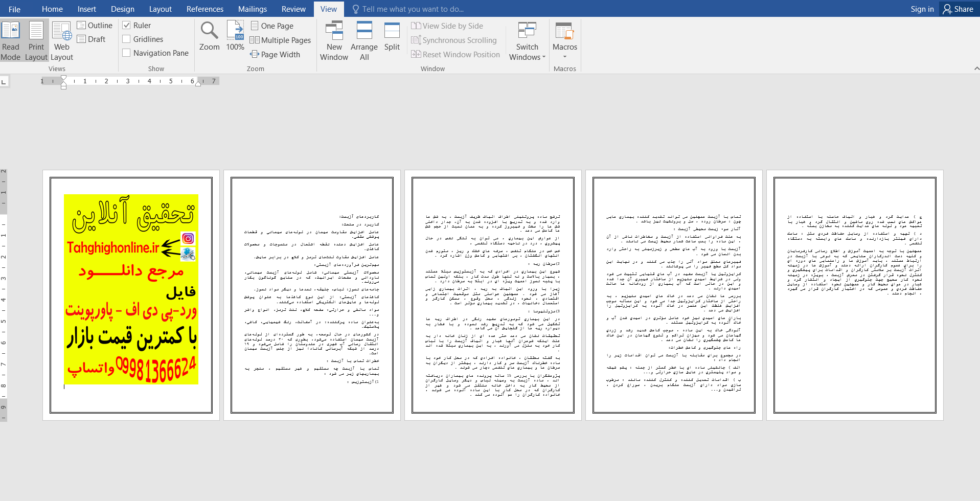This screenshot has width=980, height=501.
Task: Click the tab selector on ruler corner
Action: [4, 81]
